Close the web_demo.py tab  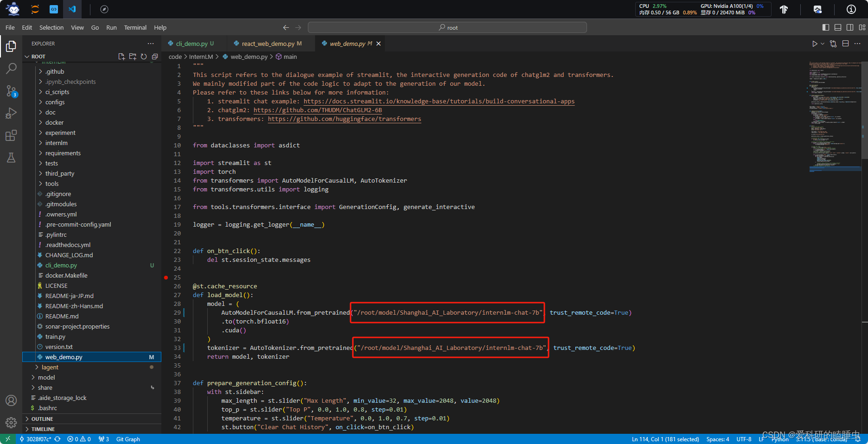[378, 44]
